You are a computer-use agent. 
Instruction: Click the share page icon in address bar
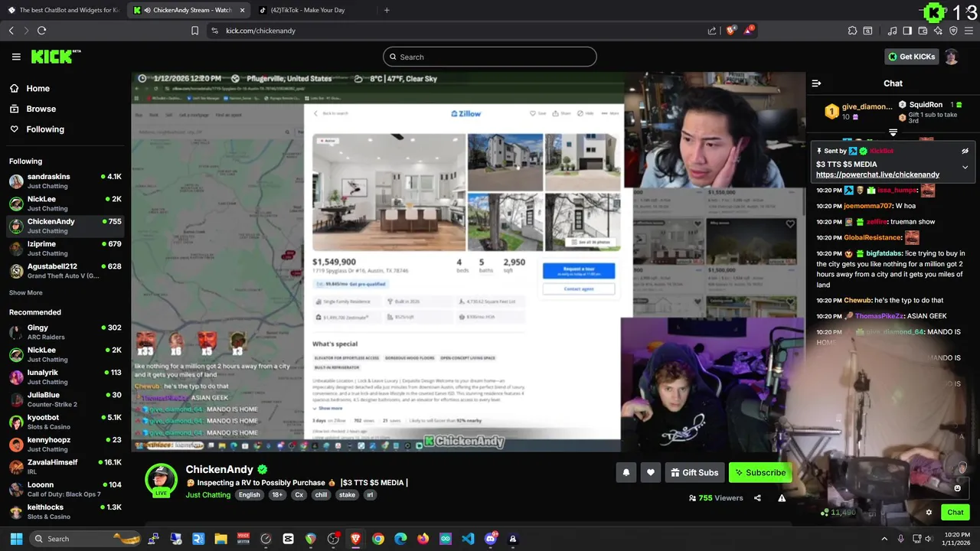[712, 31]
